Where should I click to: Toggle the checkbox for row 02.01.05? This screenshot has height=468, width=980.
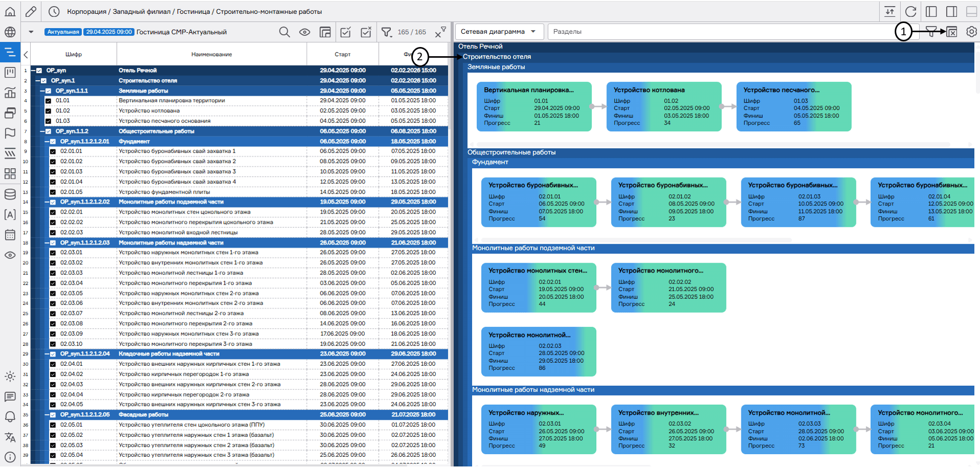tap(53, 192)
